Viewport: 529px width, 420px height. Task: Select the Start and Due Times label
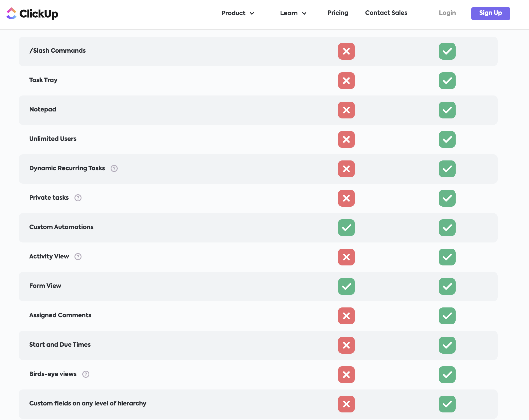(x=60, y=345)
